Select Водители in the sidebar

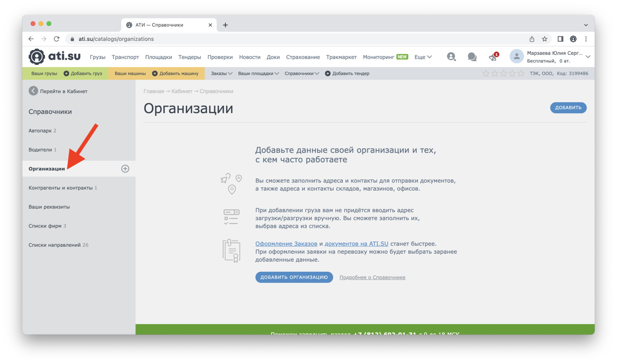tap(40, 150)
